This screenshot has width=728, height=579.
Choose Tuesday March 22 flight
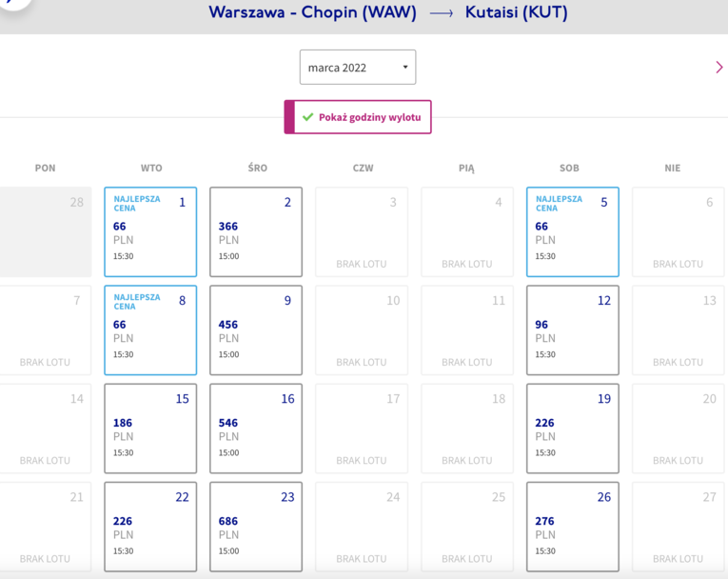(x=150, y=527)
